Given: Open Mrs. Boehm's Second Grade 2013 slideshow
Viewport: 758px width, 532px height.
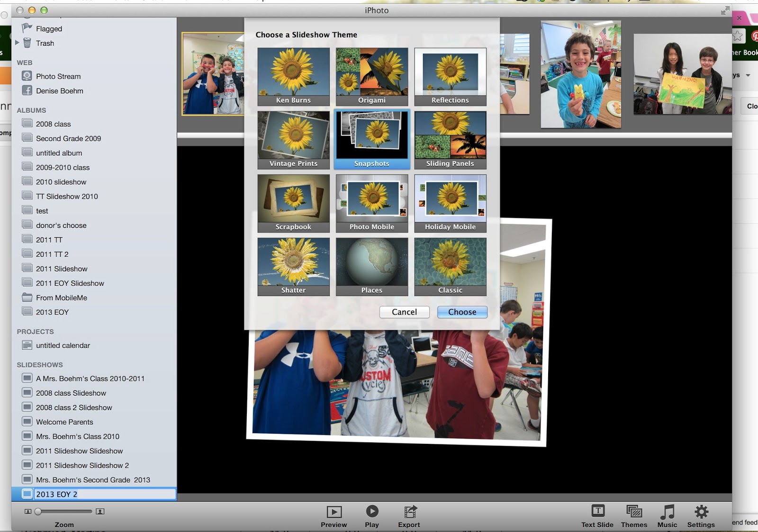Looking at the screenshot, I should coord(94,480).
